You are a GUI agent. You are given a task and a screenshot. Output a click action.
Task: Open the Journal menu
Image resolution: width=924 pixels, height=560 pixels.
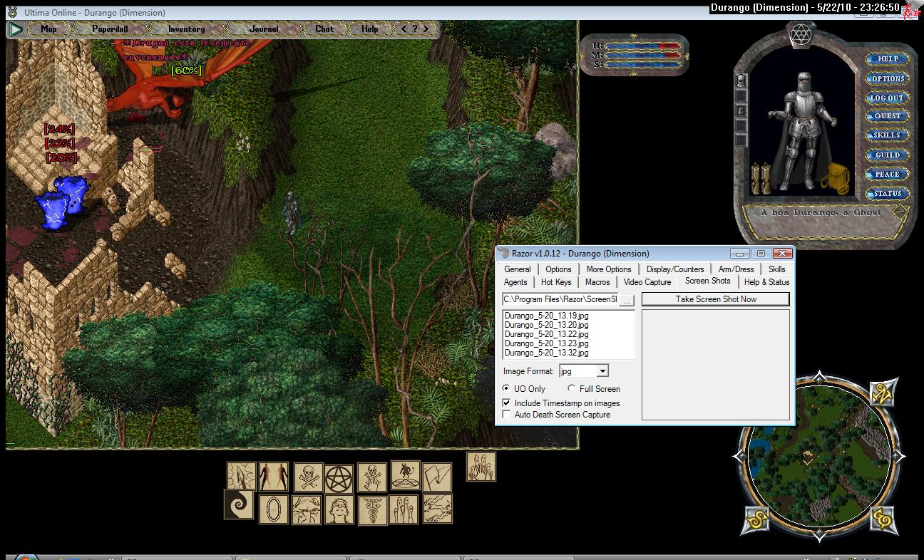click(x=265, y=29)
